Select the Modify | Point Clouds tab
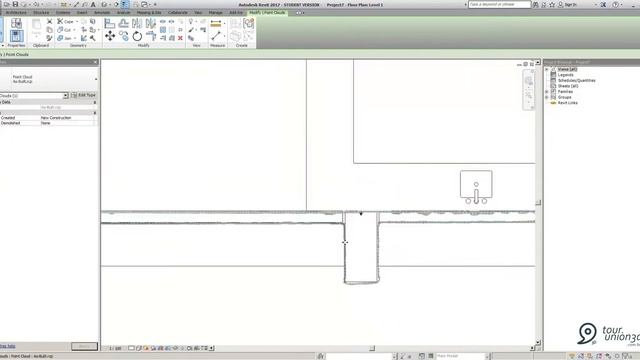Screen dimensions: 640x360 tap(267, 13)
